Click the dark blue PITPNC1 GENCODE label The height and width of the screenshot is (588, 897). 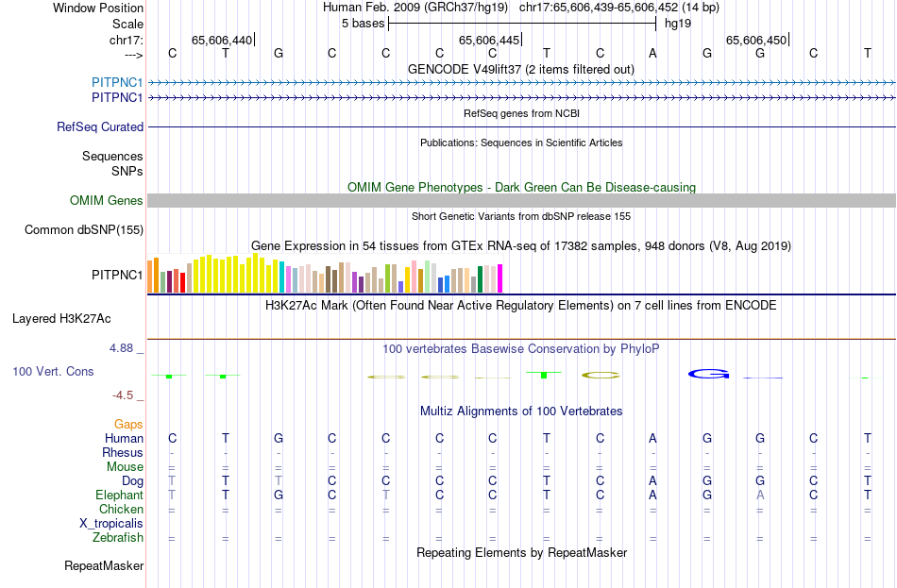point(117,98)
